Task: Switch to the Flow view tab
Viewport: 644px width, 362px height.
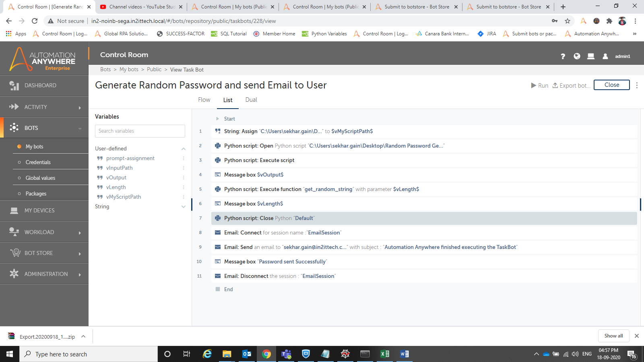Action: (204, 100)
